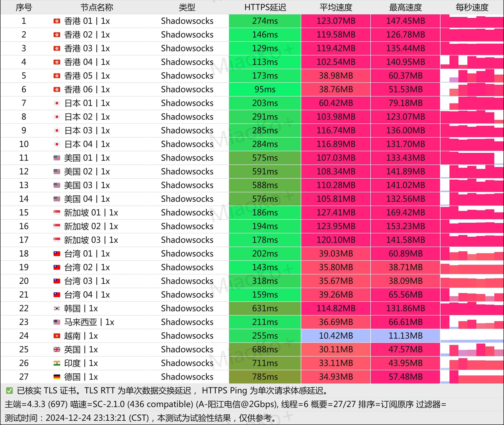Click the Singapore flag beside 新加坡 03
504x425 pixels.
[x=57, y=240]
